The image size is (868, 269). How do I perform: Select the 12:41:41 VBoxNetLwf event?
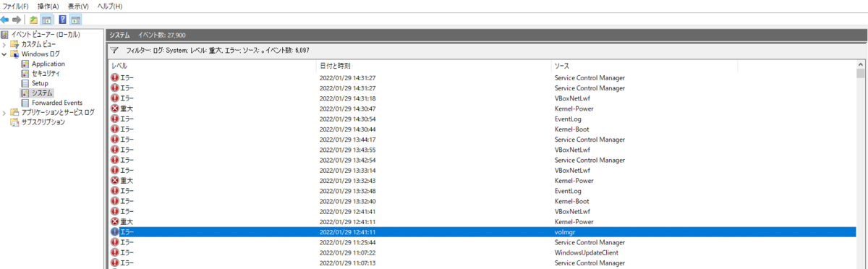point(482,211)
